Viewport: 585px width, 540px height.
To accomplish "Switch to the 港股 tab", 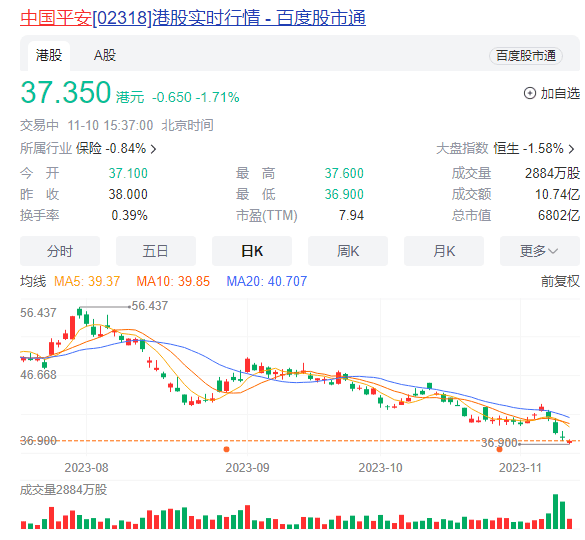I will click(x=49, y=55).
